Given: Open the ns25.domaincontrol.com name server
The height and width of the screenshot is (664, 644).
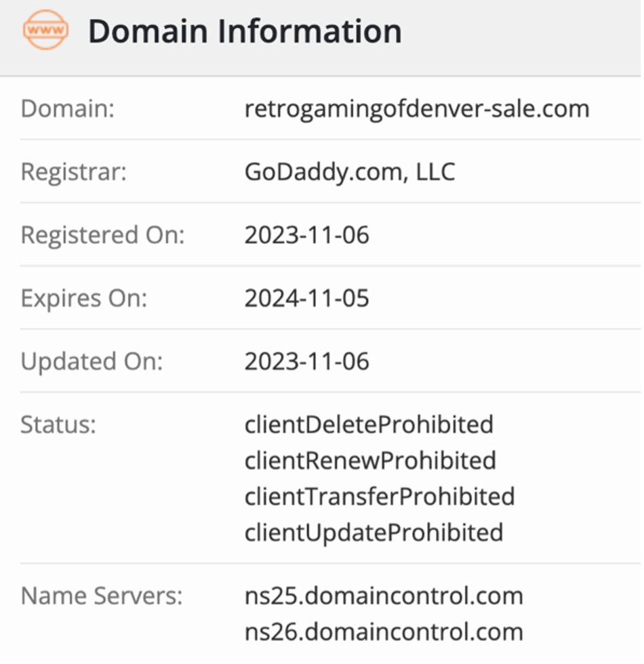Looking at the screenshot, I should pos(384,596).
